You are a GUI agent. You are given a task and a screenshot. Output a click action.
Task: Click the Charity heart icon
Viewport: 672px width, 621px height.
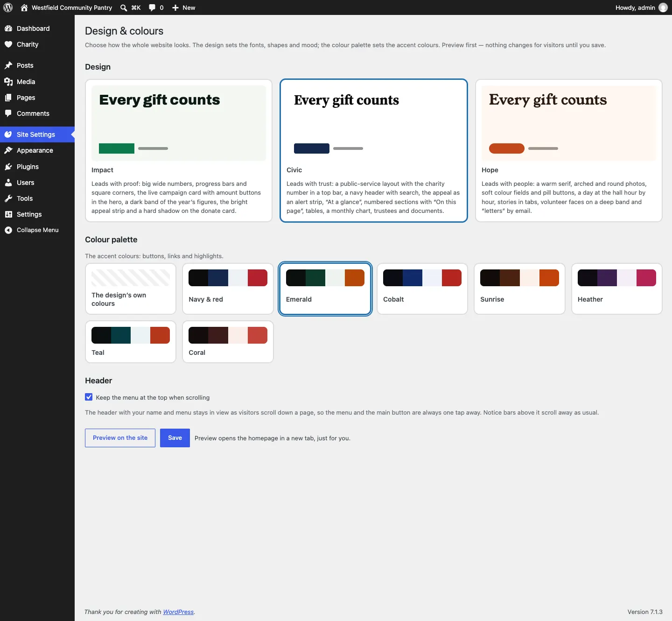pos(8,44)
